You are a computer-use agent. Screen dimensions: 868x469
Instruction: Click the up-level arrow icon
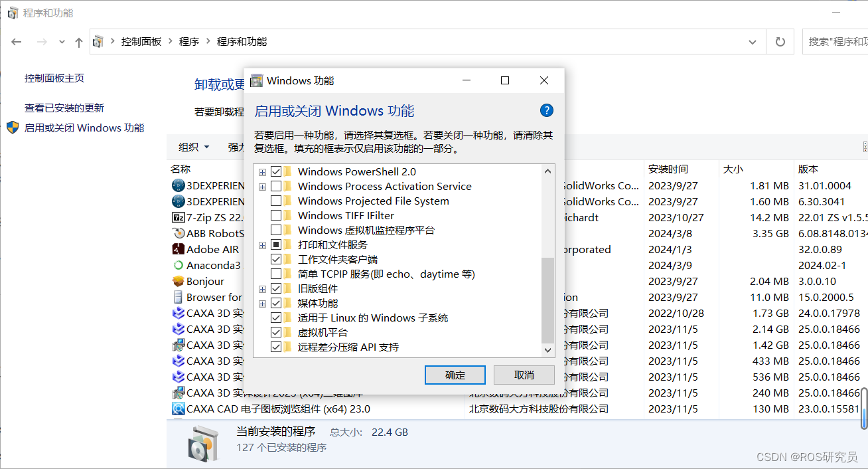tap(79, 42)
